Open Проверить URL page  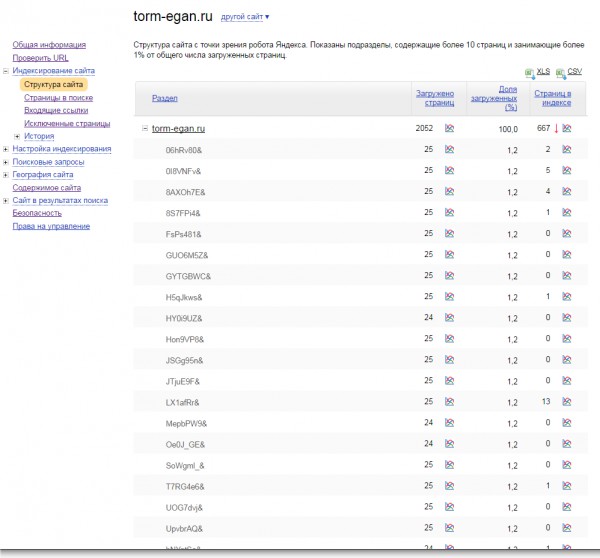pos(41,58)
